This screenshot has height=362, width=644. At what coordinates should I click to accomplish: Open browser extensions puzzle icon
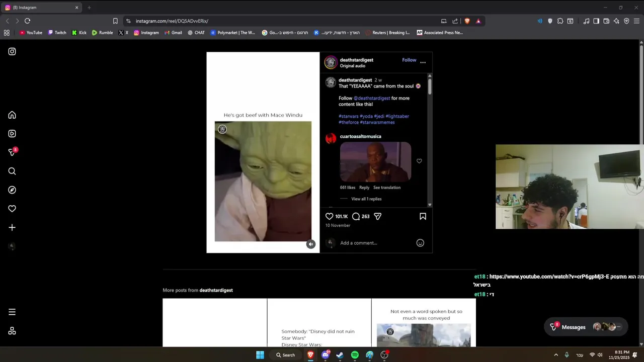click(560, 21)
